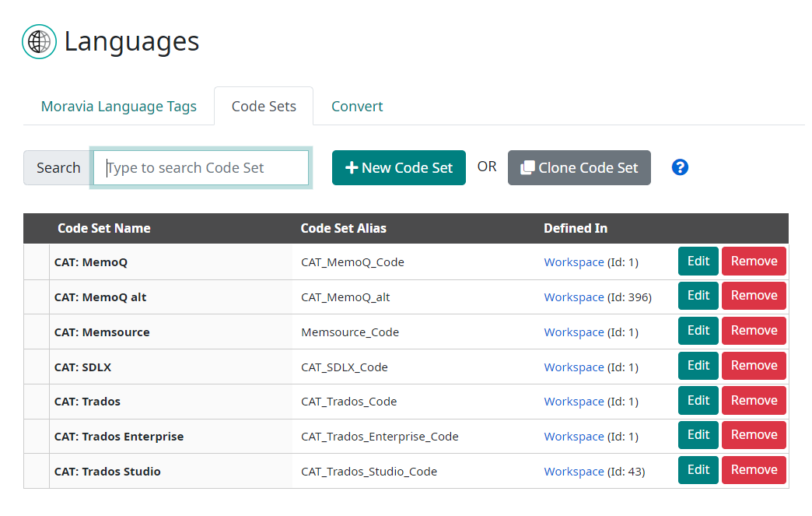Select the CAT: MemoQ name cell

[171, 262]
